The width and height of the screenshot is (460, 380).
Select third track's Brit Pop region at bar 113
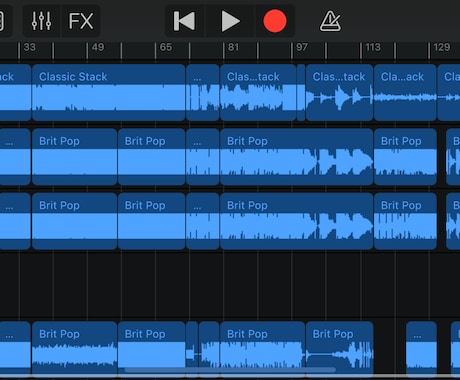tap(405, 221)
